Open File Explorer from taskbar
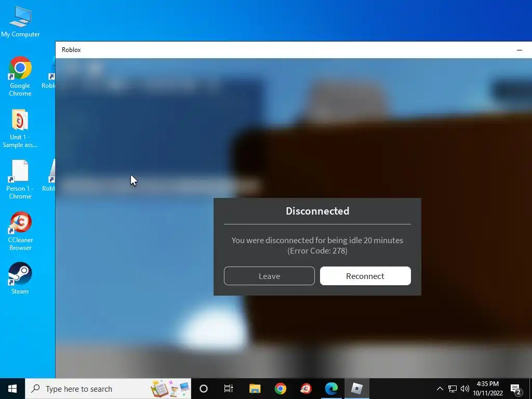Viewport: 532px width, 399px height. (x=255, y=389)
